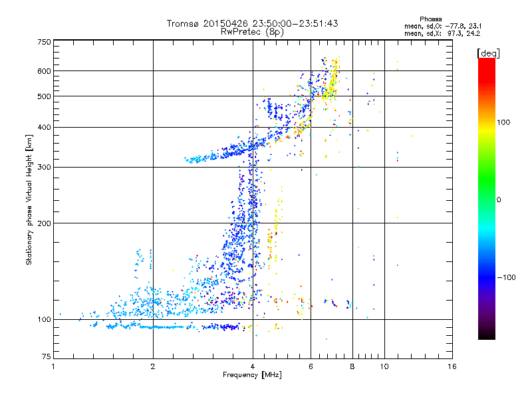Viewport: 532px width, 399px height.
Task: Click the height axis tick "500"
Action: point(45,96)
